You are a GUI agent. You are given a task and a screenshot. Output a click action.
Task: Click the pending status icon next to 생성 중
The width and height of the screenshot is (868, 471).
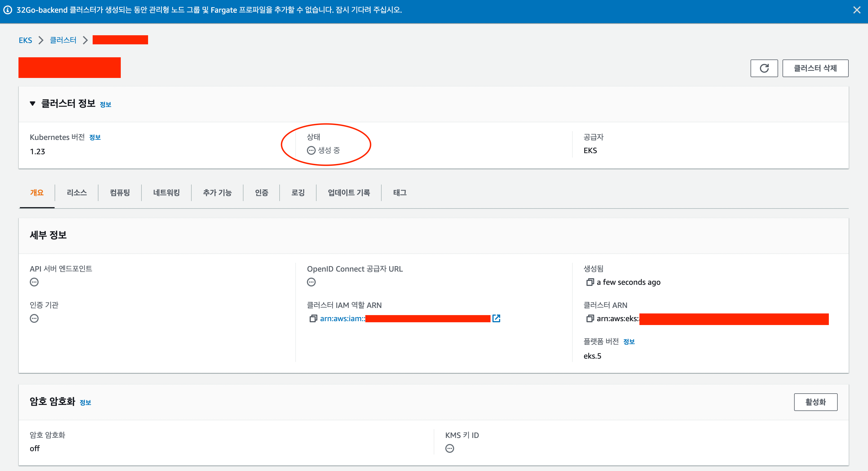click(x=311, y=150)
